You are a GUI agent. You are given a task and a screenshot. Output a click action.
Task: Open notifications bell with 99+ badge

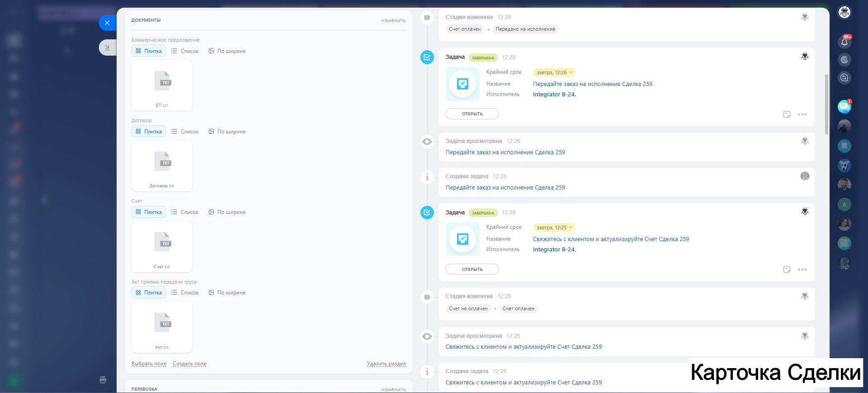pos(844,42)
